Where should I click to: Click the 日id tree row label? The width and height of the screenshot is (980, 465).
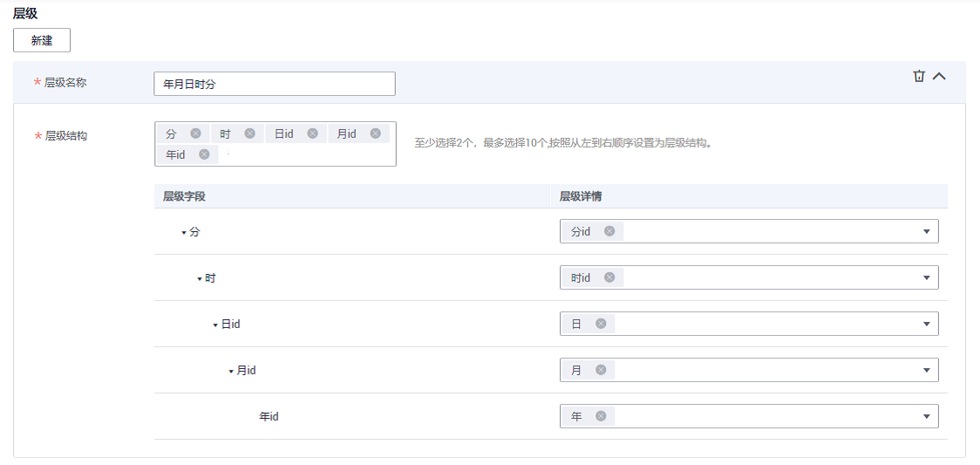(x=231, y=325)
